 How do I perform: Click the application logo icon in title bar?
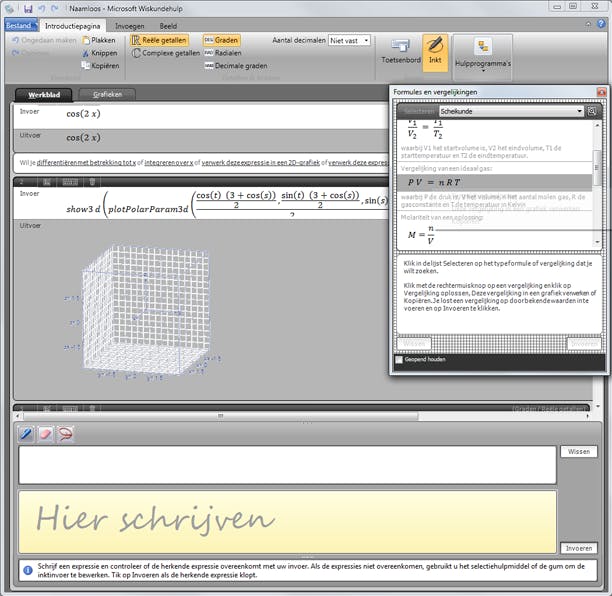pos(9,9)
